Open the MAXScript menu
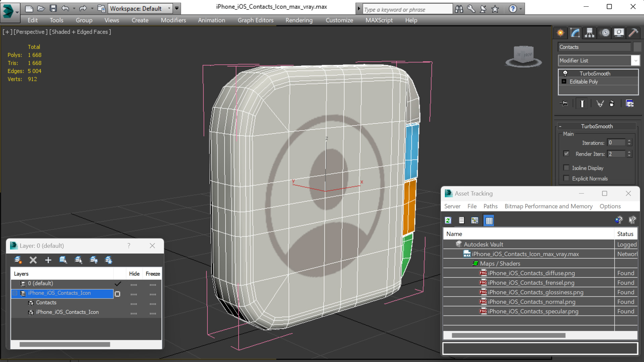The height and width of the screenshot is (362, 644). click(379, 20)
